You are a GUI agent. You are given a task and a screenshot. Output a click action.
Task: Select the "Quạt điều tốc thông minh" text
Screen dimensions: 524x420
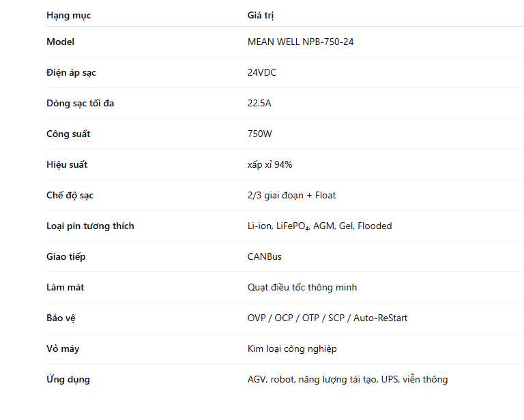[302, 287]
